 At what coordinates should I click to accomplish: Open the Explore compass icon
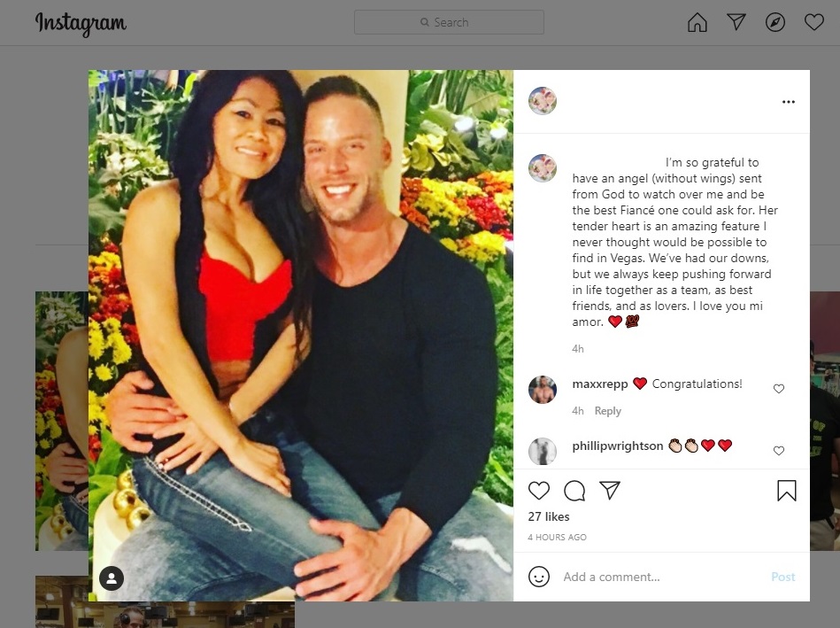point(775,22)
